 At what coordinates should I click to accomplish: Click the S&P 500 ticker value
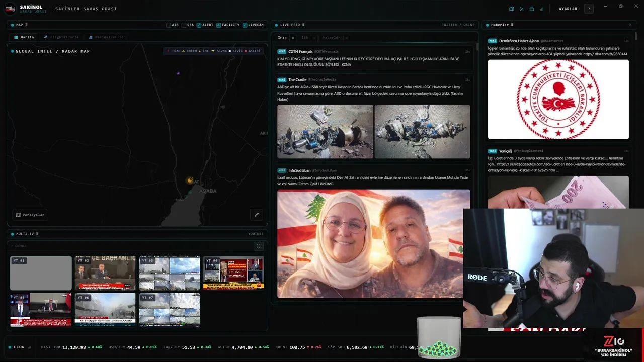point(356,347)
